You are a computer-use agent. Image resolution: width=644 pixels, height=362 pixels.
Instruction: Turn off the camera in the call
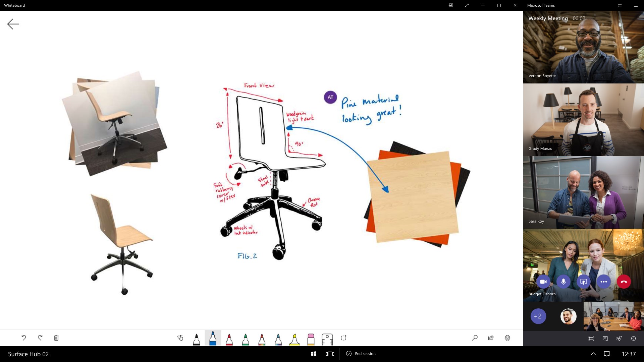click(x=543, y=282)
